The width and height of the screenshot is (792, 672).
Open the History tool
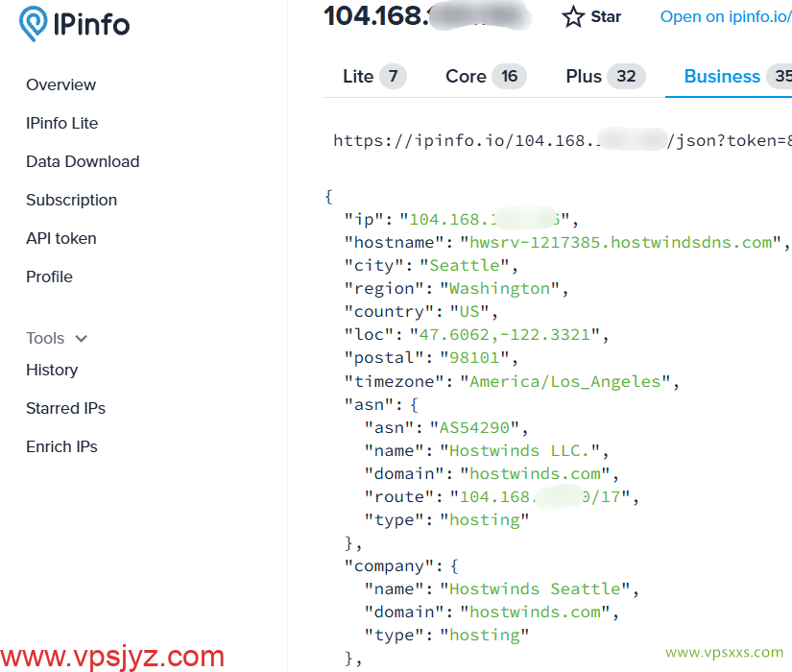click(52, 370)
